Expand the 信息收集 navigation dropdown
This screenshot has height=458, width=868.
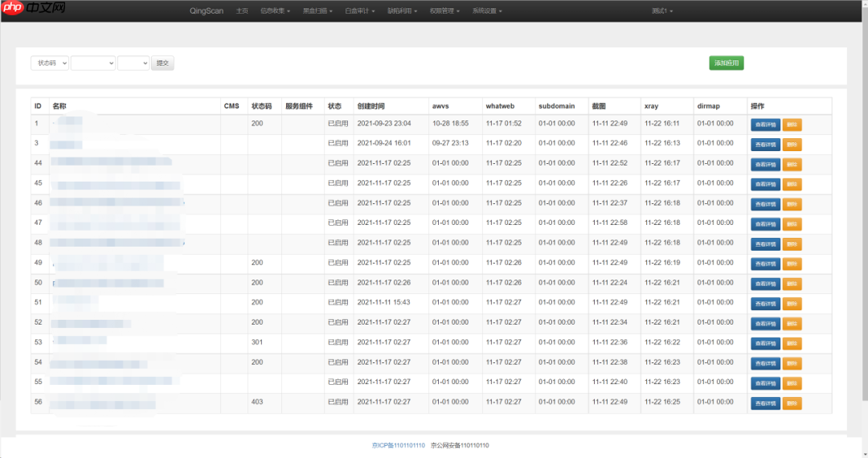click(x=276, y=11)
